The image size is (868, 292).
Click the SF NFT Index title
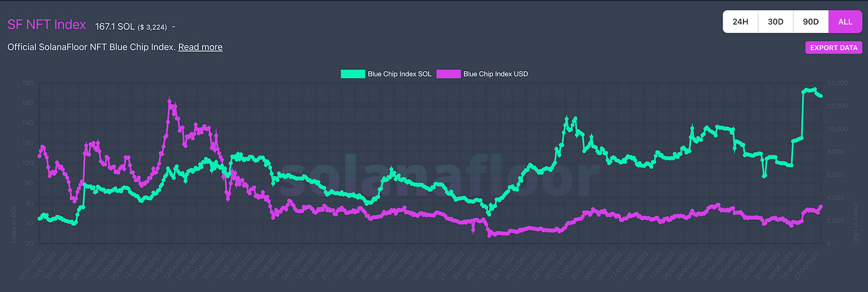click(x=46, y=25)
